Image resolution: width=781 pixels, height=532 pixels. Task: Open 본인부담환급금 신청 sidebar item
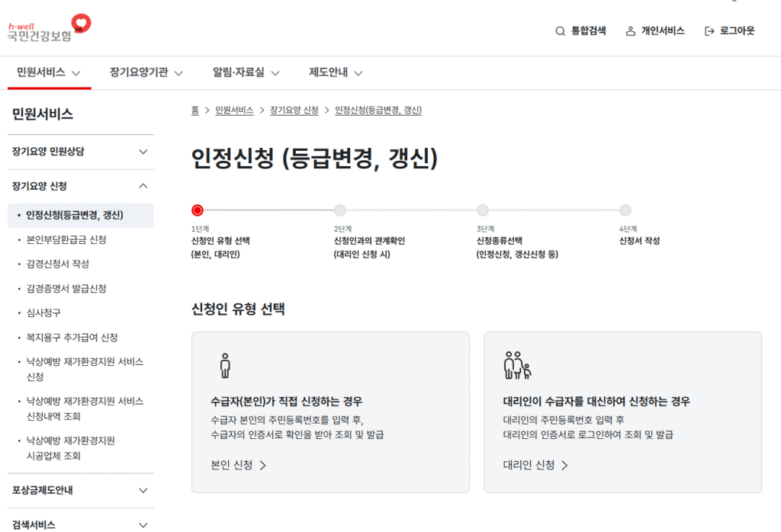click(x=66, y=240)
